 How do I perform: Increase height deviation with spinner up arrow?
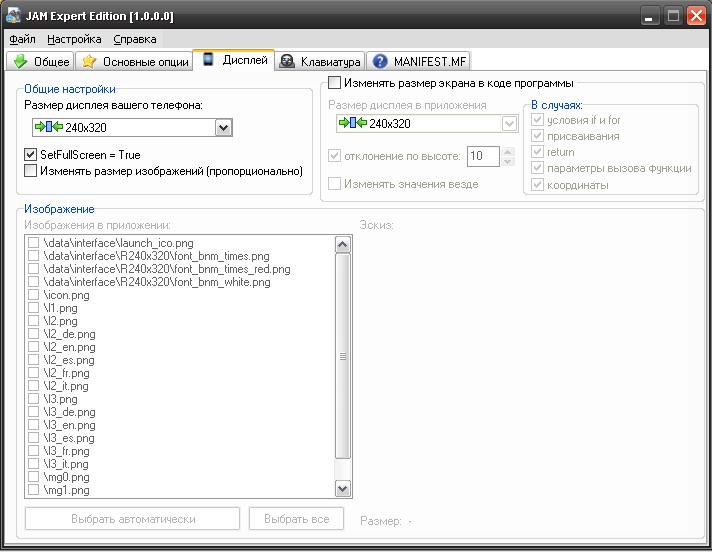pos(508,152)
